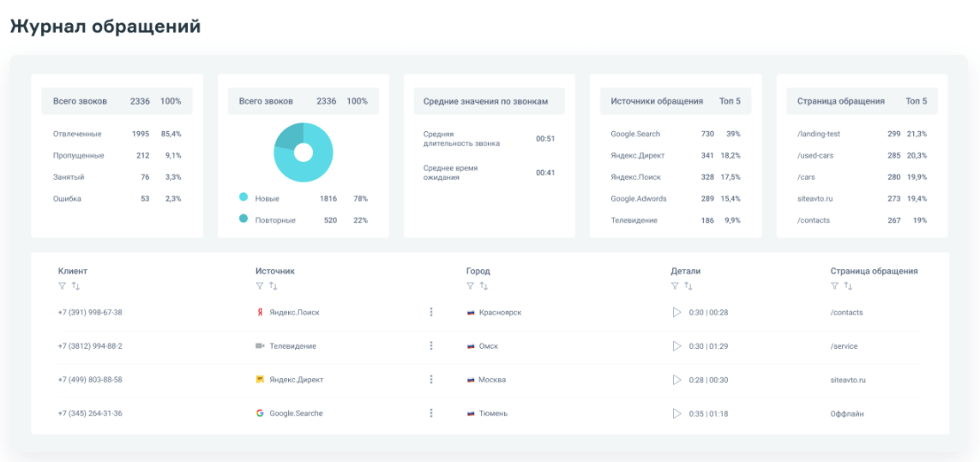Click the filter icon under Клиент column
Viewport: 980px width, 462px height.
(62, 285)
